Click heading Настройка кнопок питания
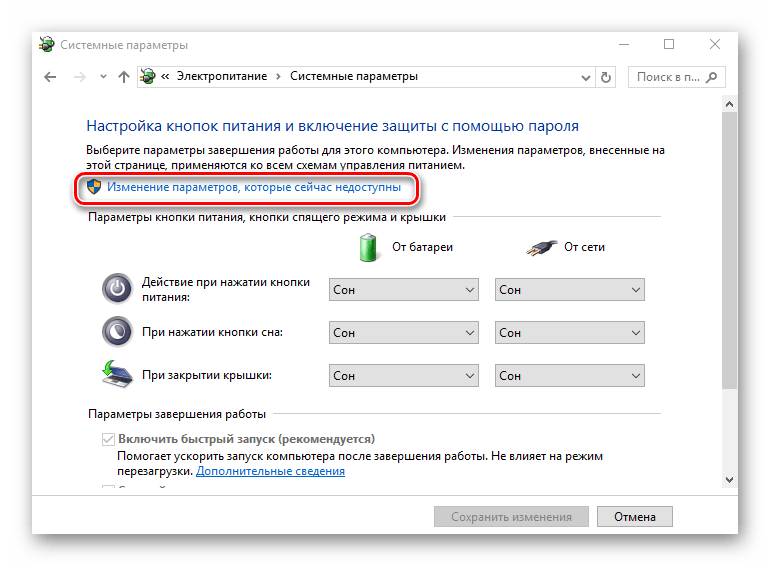 (x=332, y=126)
